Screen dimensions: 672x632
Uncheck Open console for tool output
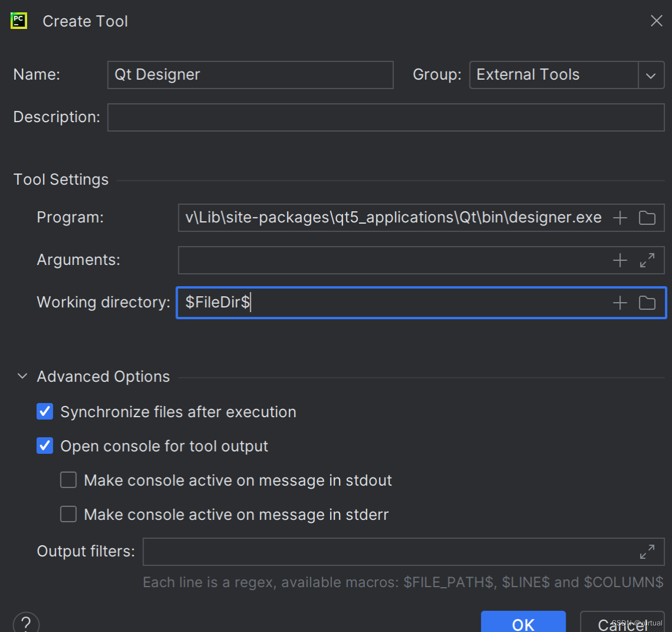point(45,446)
